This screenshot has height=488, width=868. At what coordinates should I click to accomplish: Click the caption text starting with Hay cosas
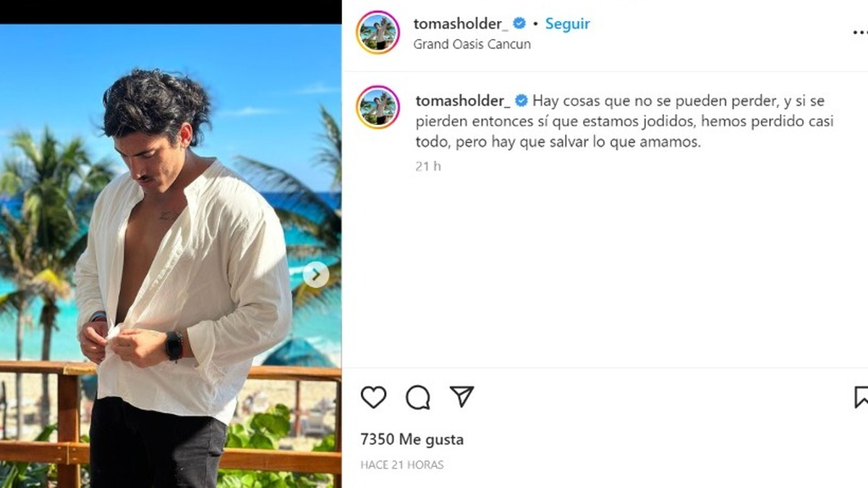pyautogui.click(x=625, y=121)
